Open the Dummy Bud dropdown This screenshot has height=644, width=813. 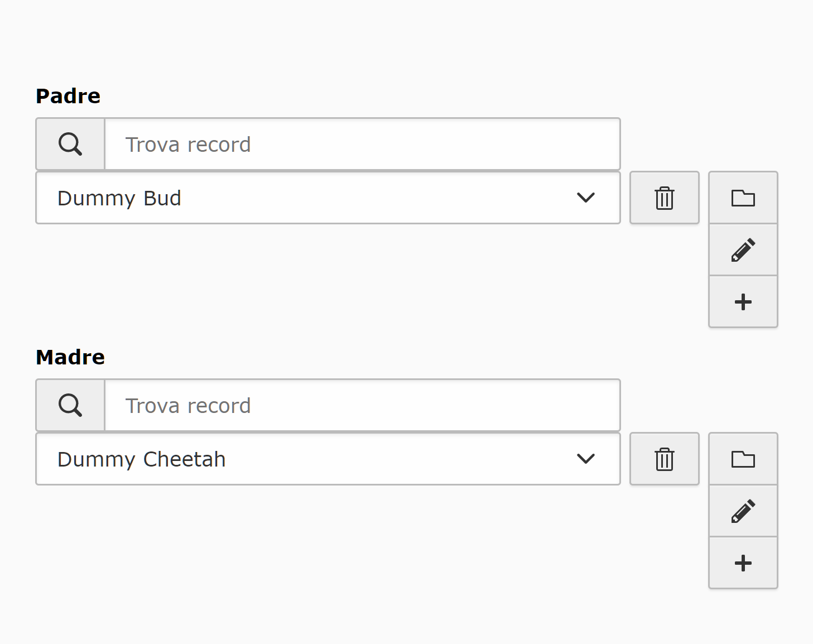[328, 198]
